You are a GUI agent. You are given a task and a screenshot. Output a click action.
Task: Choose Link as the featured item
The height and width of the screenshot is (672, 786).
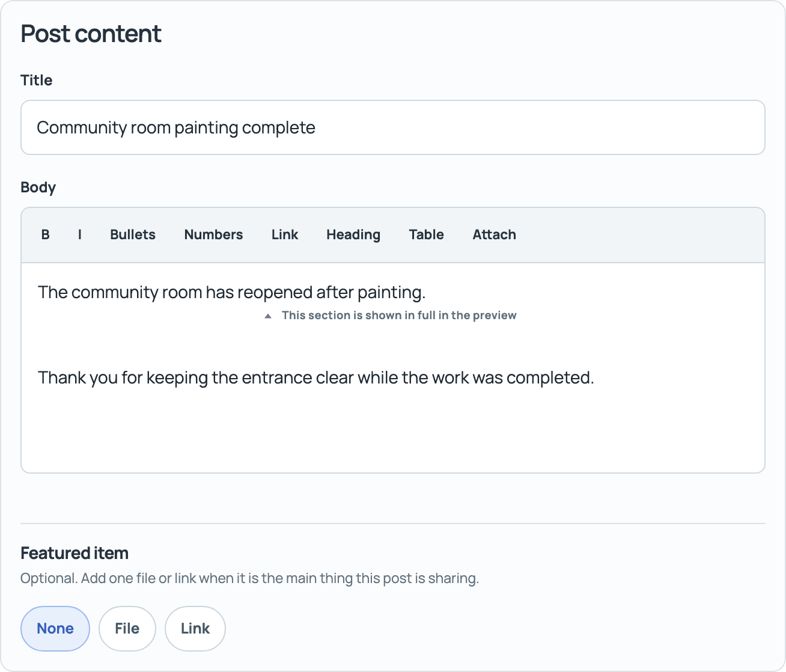pos(195,628)
